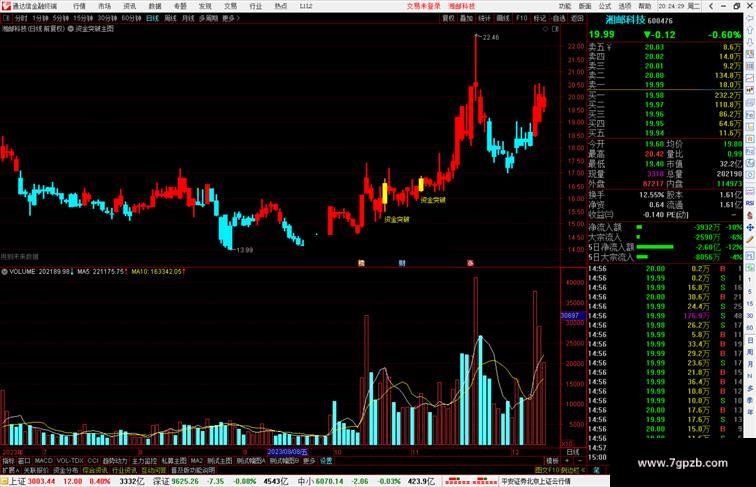Open the 关联报价 tab
Screen dimensions: 756x487
36,470
